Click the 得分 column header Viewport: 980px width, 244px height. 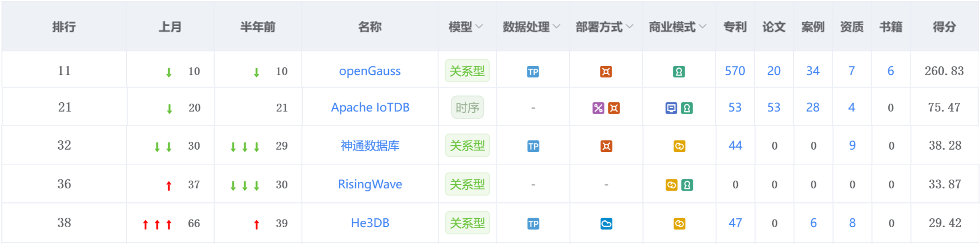pos(944,27)
